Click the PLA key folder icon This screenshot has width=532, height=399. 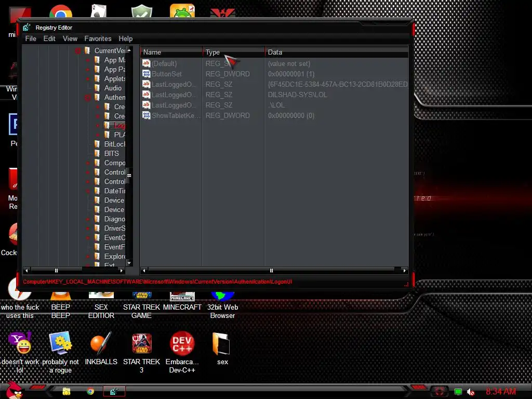point(107,135)
